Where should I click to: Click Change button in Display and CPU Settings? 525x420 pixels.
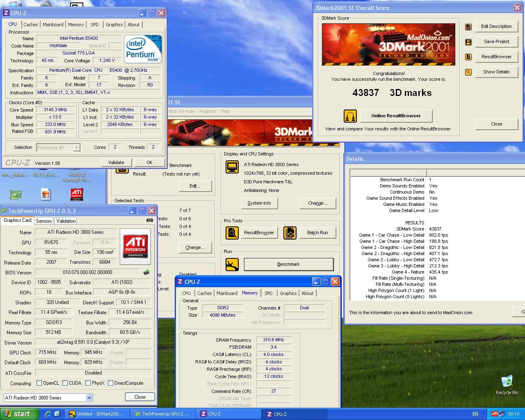(x=317, y=203)
